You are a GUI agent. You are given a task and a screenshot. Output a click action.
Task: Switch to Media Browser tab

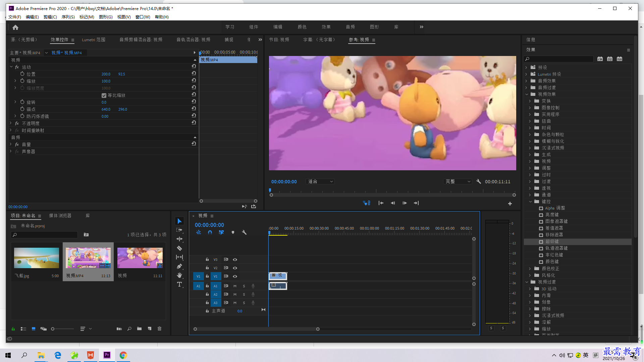pyautogui.click(x=60, y=216)
